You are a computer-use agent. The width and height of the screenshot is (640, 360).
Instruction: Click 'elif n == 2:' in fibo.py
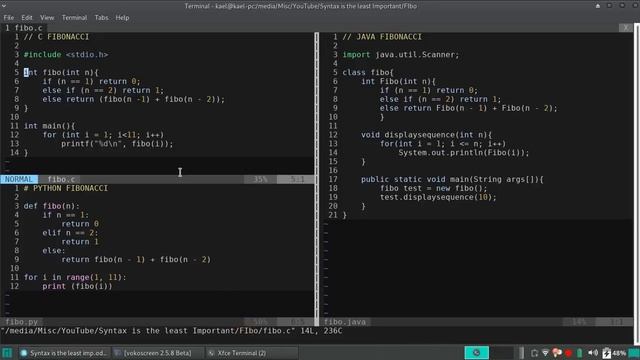click(x=70, y=233)
